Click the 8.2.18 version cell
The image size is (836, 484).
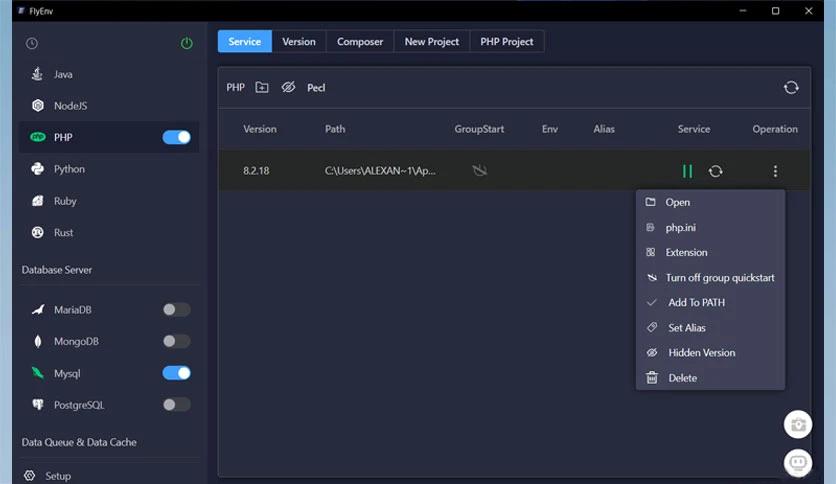[256, 171]
